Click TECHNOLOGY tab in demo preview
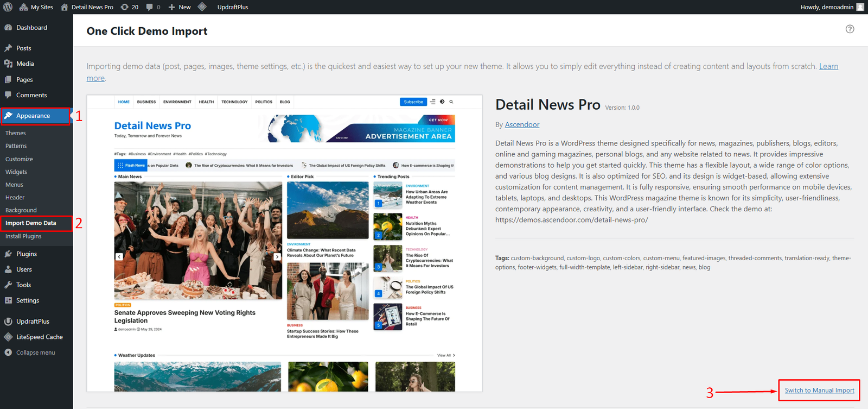 click(x=234, y=102)
